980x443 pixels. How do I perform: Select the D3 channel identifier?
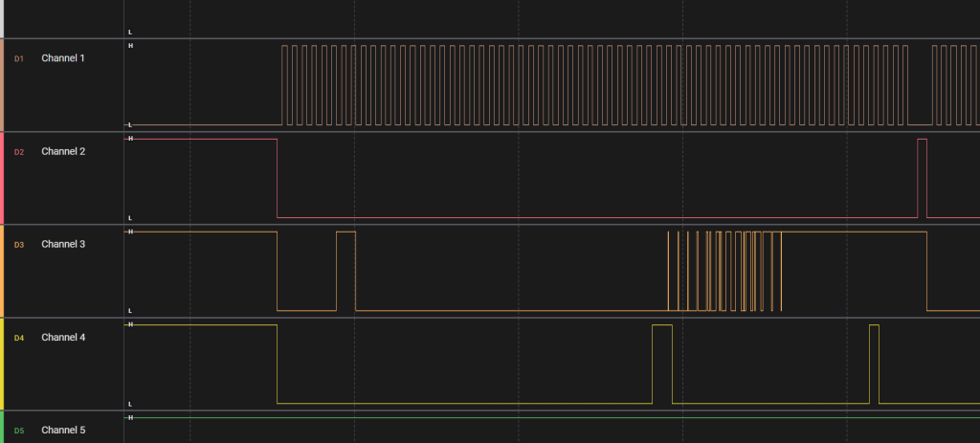tap(18, 245)
